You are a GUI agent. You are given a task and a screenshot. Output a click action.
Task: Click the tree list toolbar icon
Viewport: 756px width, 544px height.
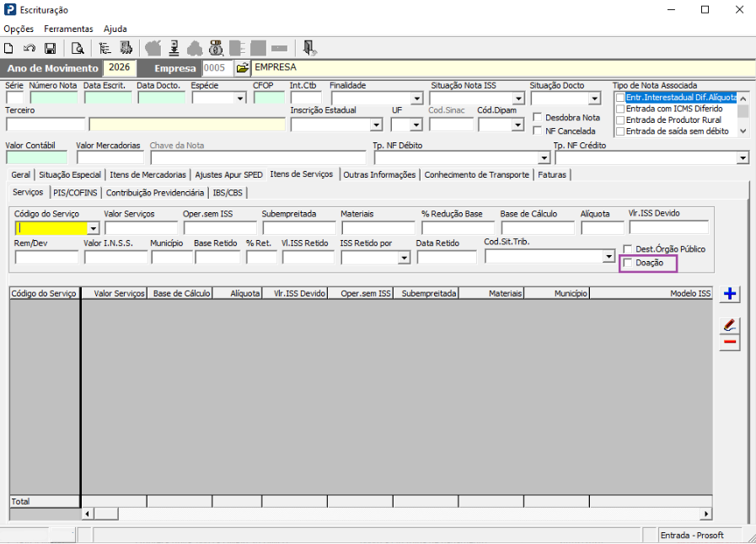tap(105, 48)
